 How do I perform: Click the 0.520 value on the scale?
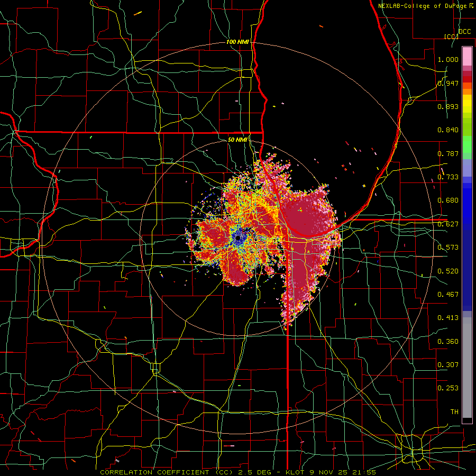click(x=448, y=271)
